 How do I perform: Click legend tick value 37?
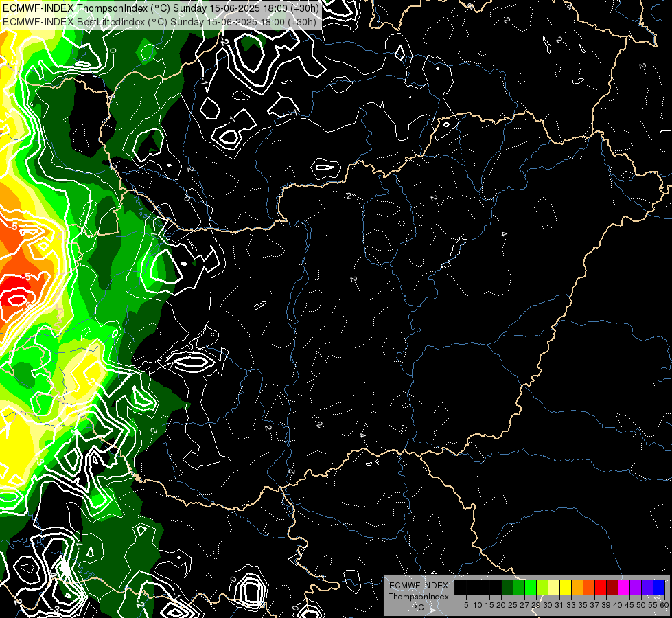coord(594,605)
